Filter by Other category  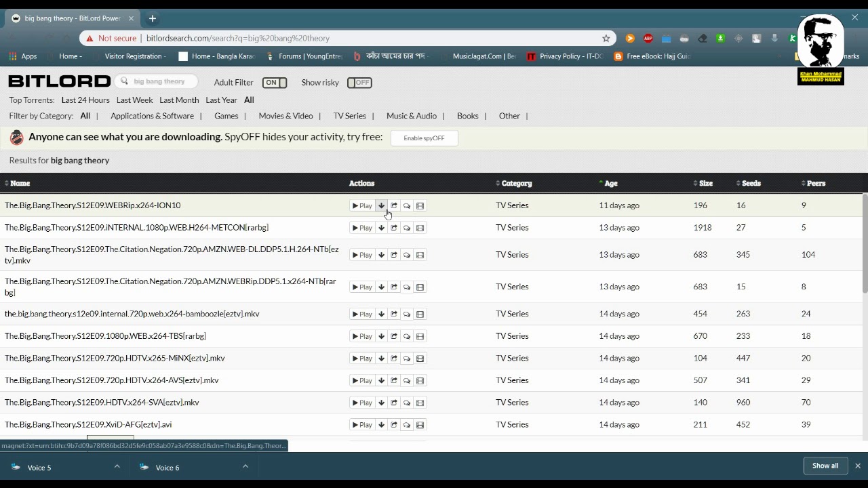tap(509, 116)
